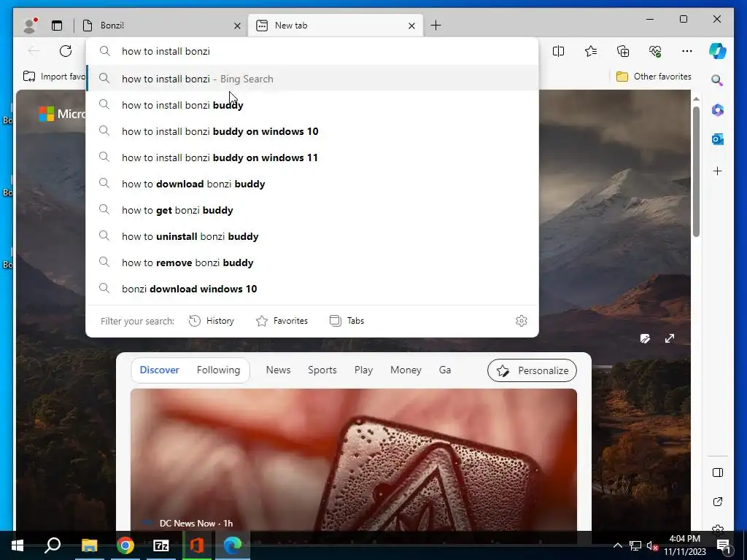Open taskbar Search magnifier
Viewport: 747px width, 560px height.
click(x=53, y=545)
